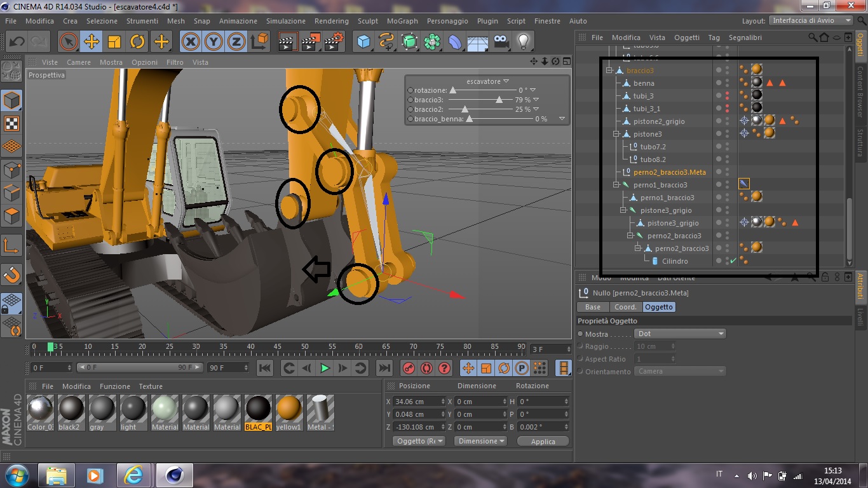
Task: Select the Scale tool in the top toolbar
Action: tap(114, 42)
